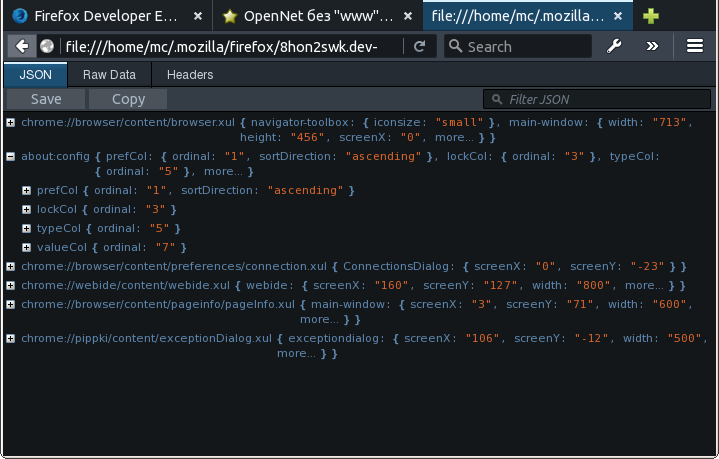Close the OpenNet tab
This screenshot has width=719, height=459.
pyautogui.click(x=408, y=16)
